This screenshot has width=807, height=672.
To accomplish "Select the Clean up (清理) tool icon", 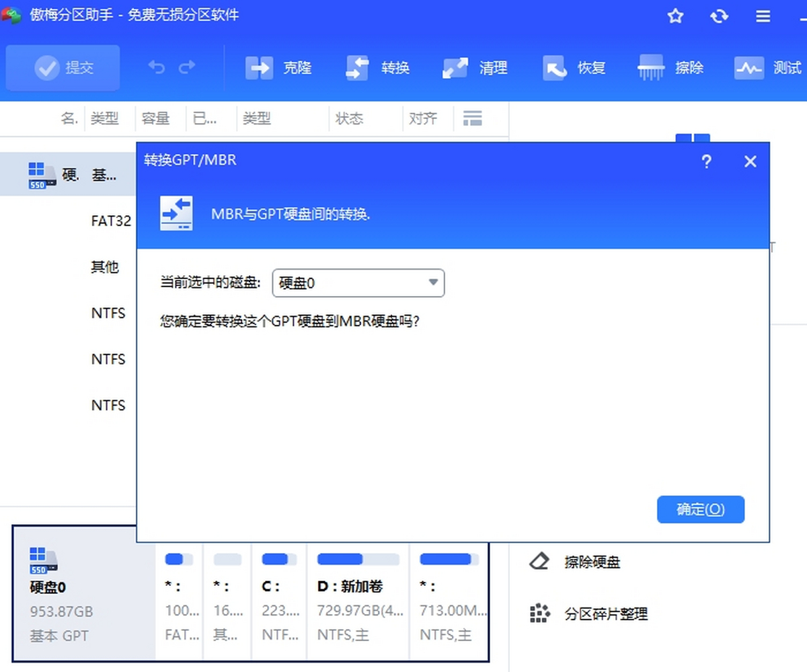I will pyautogui.click(x=455, y=68).
